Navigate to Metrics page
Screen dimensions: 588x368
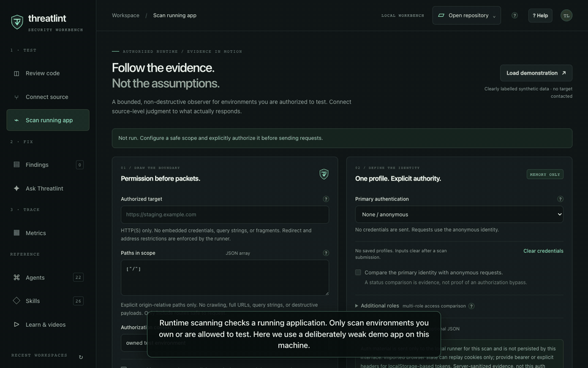coord(48,233)
